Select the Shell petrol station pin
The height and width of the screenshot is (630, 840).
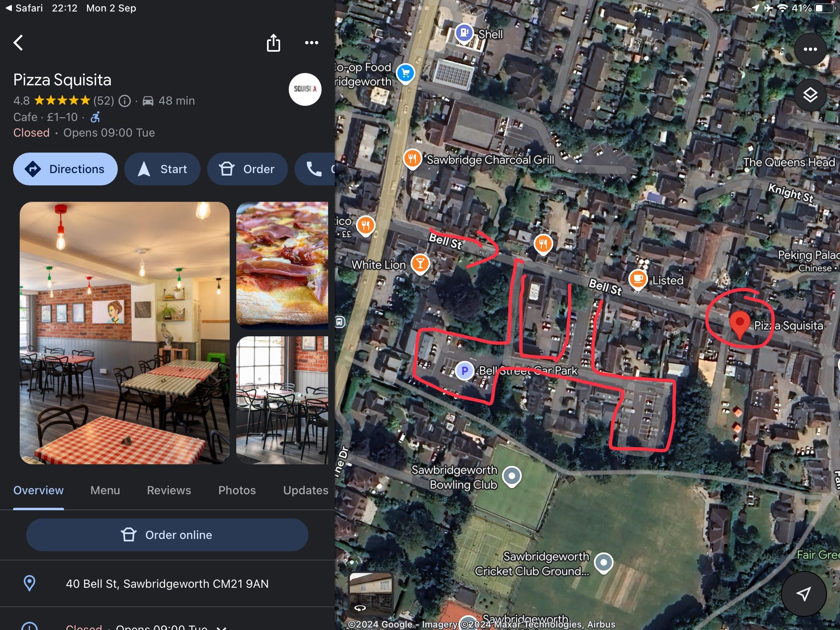[464, 33]
